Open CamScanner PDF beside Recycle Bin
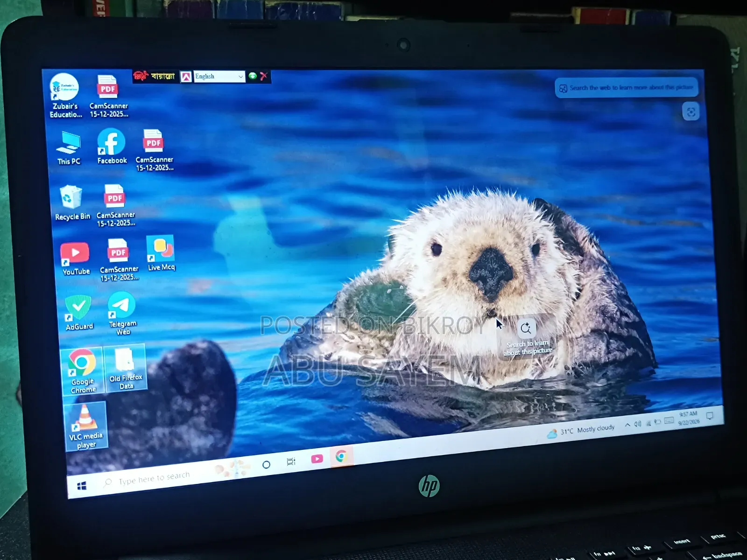 pos(115,206)
